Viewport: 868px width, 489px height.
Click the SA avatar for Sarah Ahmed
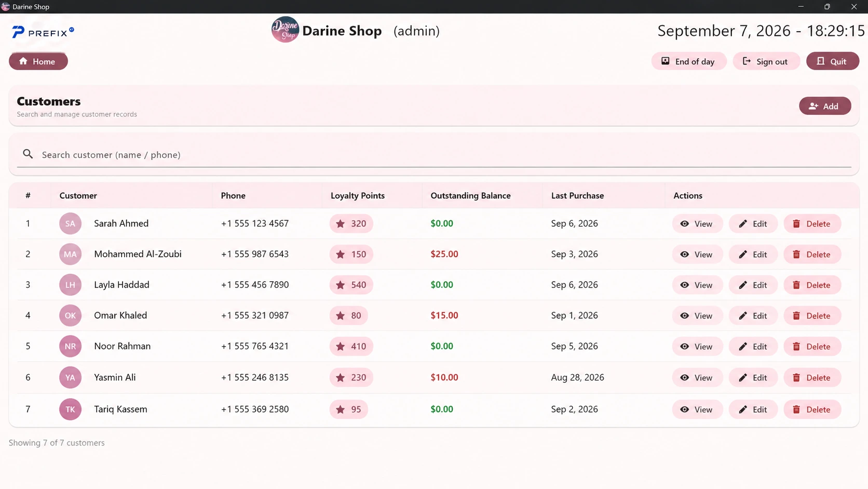[x=70, y=223]
